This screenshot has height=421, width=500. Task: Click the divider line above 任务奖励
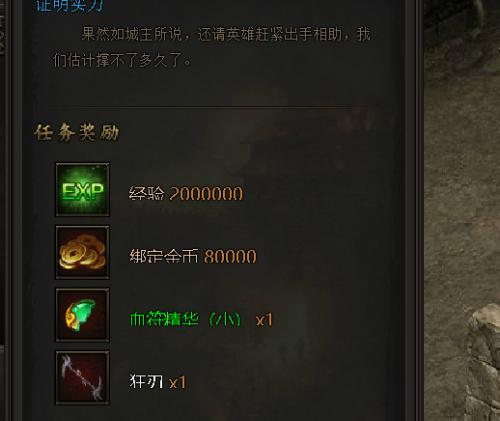click(213, 107)
